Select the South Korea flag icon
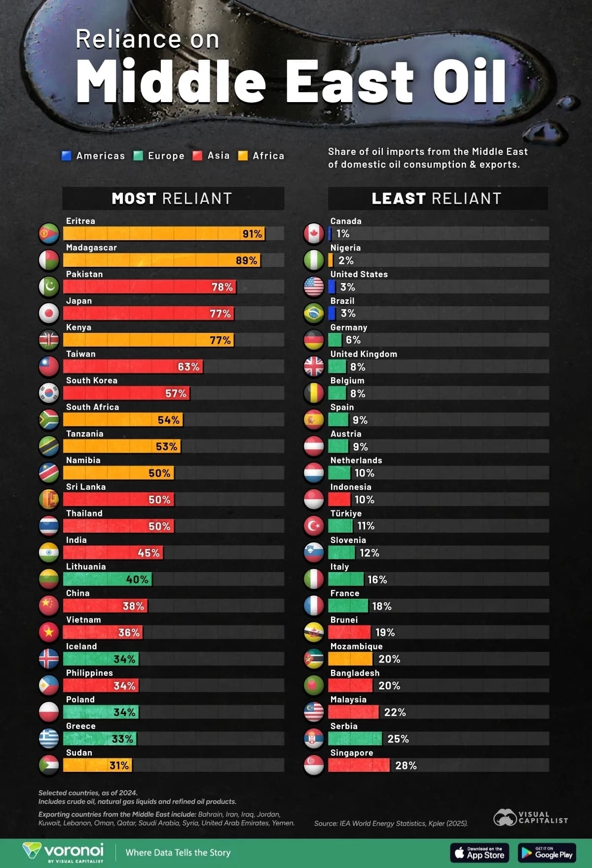 pos(49,393)
